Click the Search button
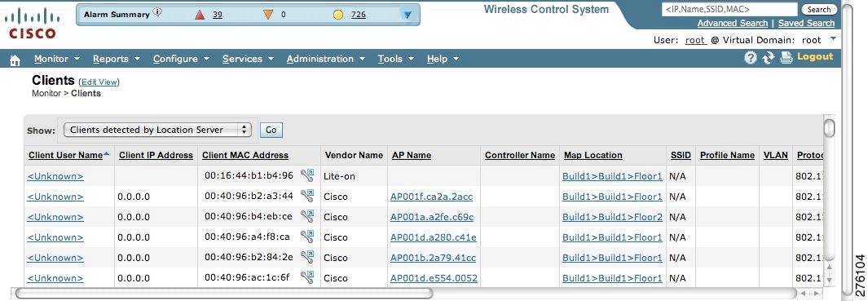Screen dimensions: 868x301 819,10
